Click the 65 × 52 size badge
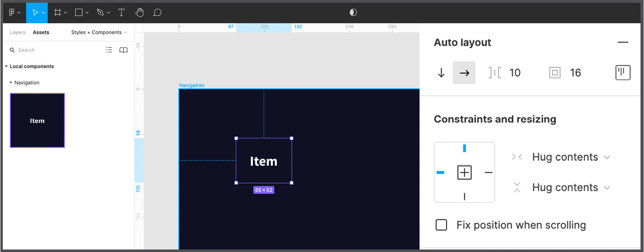Image resolution: width=644 pixels, height=252 pixels. point(264,190)
